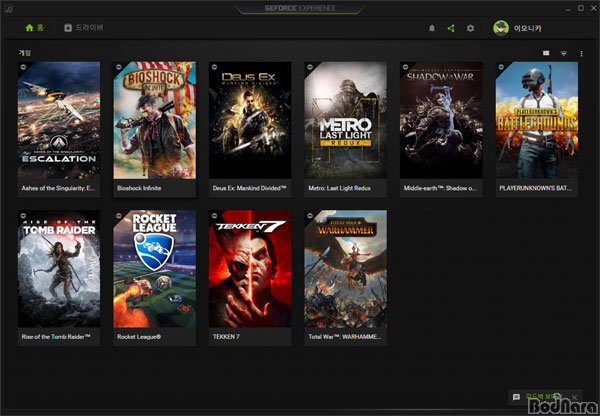This screenshot has height=416, width=600.
Task: Click the 'Middle-earth™: Shadow o...' title
Action: coord(440,188)
